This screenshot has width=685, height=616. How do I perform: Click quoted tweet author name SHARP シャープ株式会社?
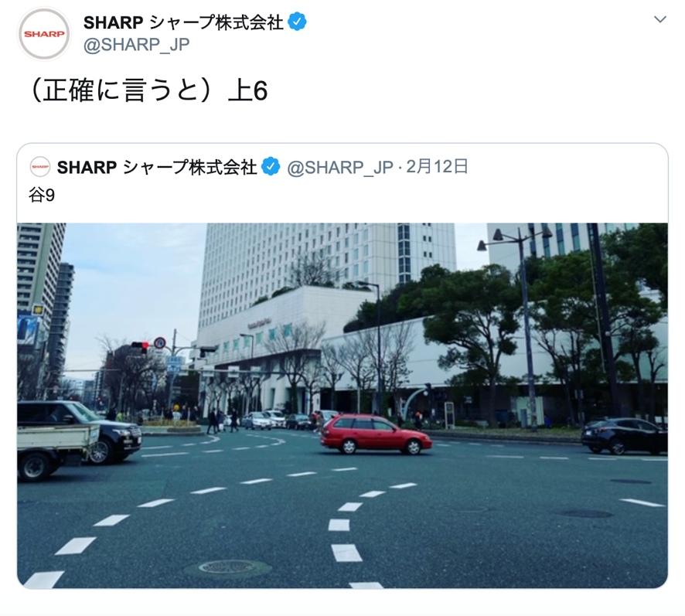[x=157, y=167]
